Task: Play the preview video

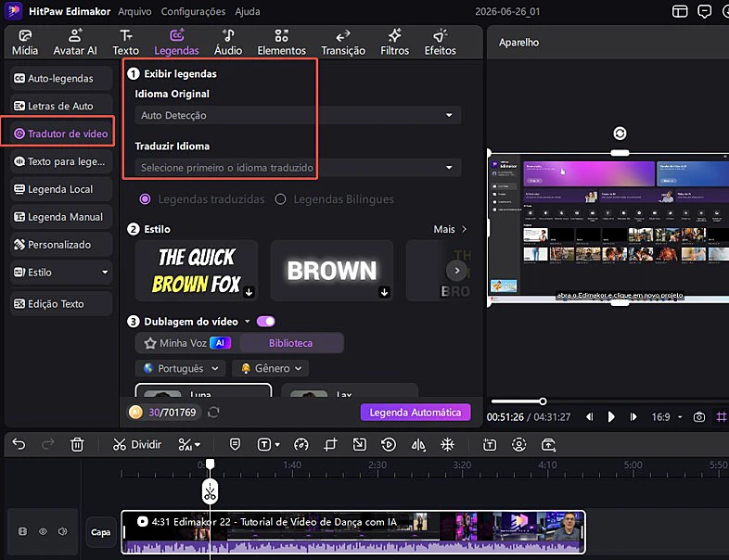Action: [x=611, y=417]
